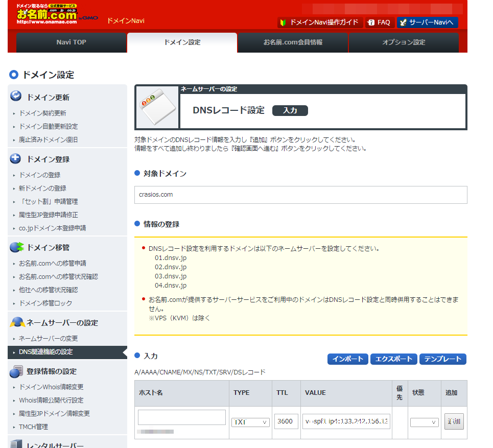Click the DNSレコード設定 header graphic icon
The height and width of the screenshot is (448, 493).
point(156,107)
